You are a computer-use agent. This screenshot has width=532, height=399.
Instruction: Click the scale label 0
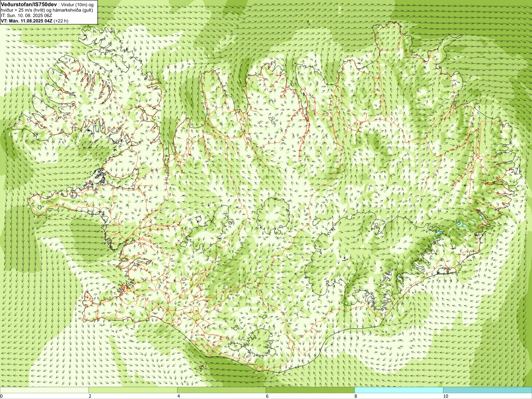(x=2, y=396)
